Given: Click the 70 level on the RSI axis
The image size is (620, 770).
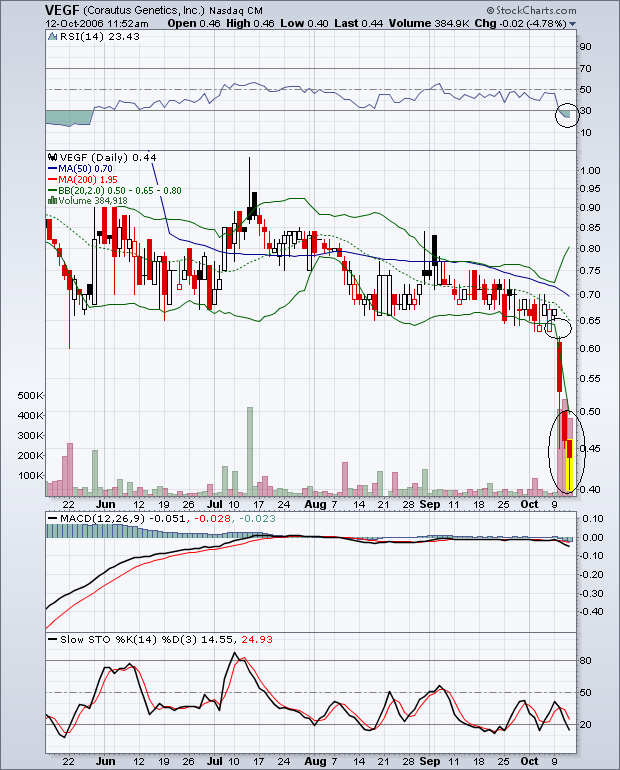Looking at the screenshot, I should pyautogui.click(x=585, y=69).
